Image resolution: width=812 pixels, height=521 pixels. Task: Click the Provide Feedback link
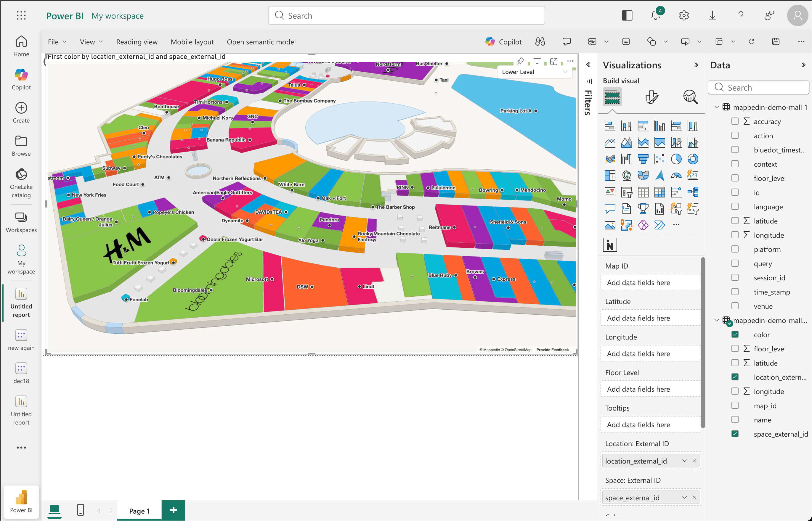(x=553, y=350)
